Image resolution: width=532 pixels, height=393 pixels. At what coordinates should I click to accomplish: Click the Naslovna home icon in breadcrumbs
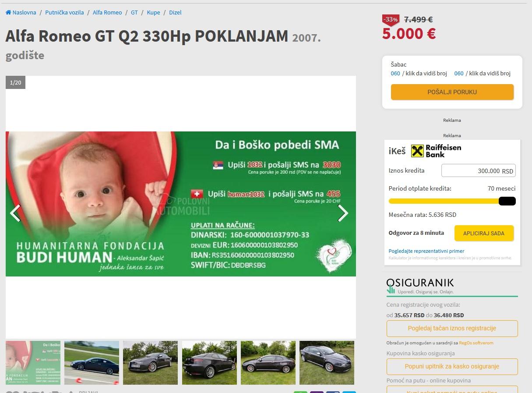tap(8, 13)
